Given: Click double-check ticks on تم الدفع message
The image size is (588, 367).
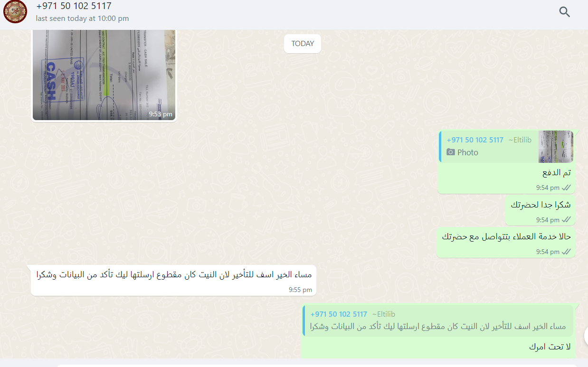Looking at the screenshot, I should point(566,188).
